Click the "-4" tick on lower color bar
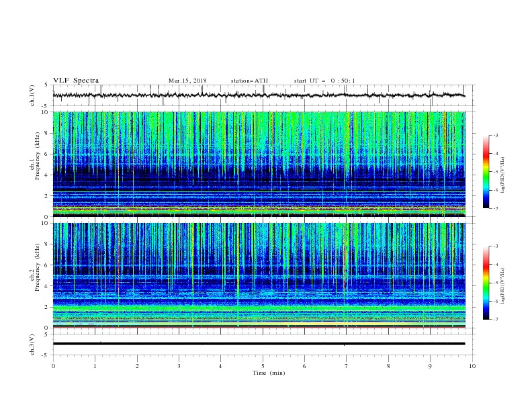 coord(495,265)
